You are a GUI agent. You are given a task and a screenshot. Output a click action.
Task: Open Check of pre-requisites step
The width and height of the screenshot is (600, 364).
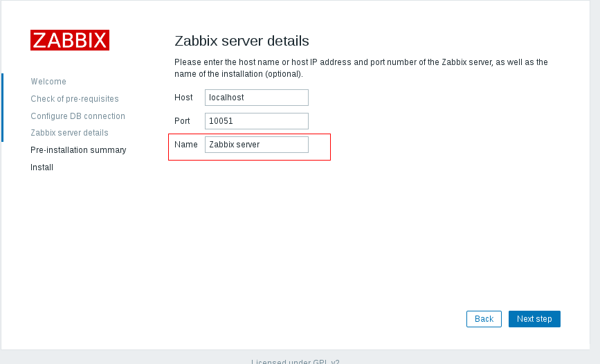point(75,99)
